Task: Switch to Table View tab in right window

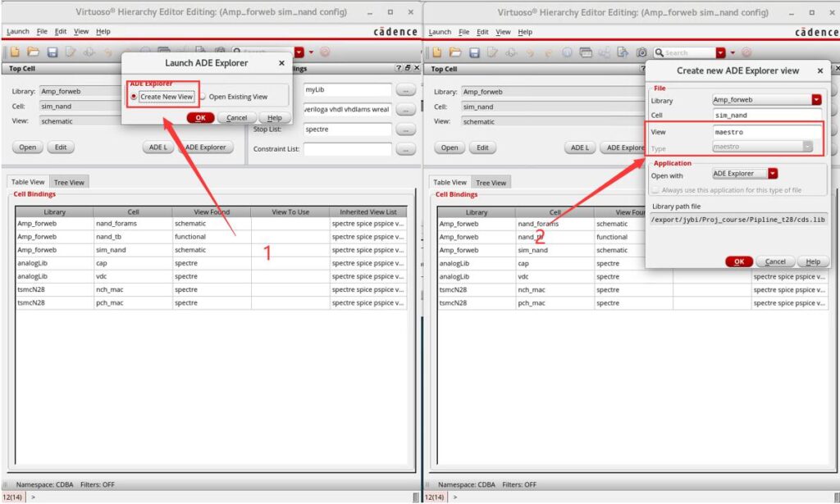Action: [x=450, y=183]
